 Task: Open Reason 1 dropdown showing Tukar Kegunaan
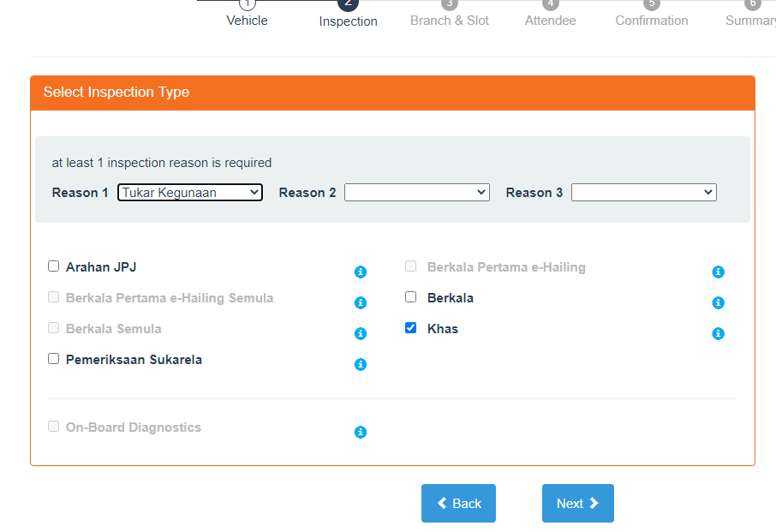190,193
